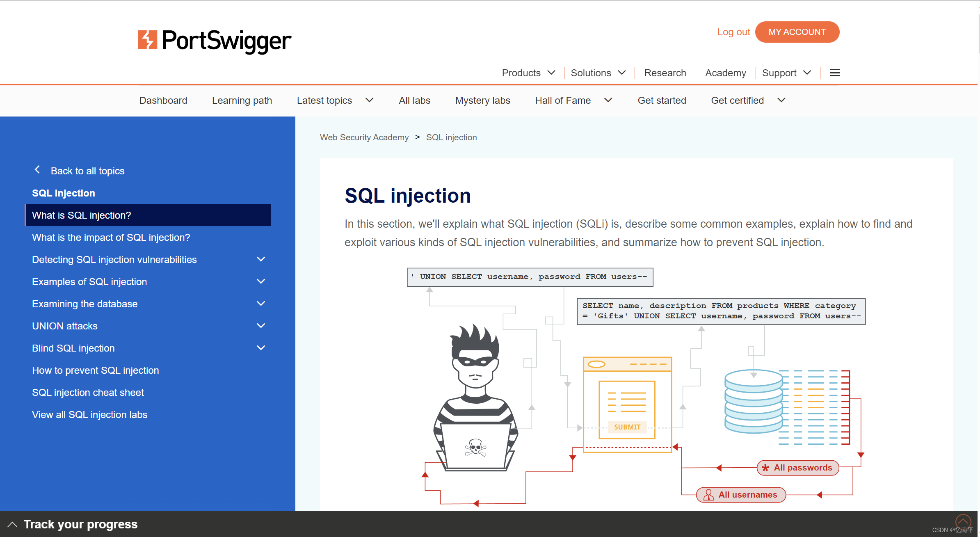Viewport: 980px width, 537px height.
Task: Click the Log out link
Action: click(733, 32)
